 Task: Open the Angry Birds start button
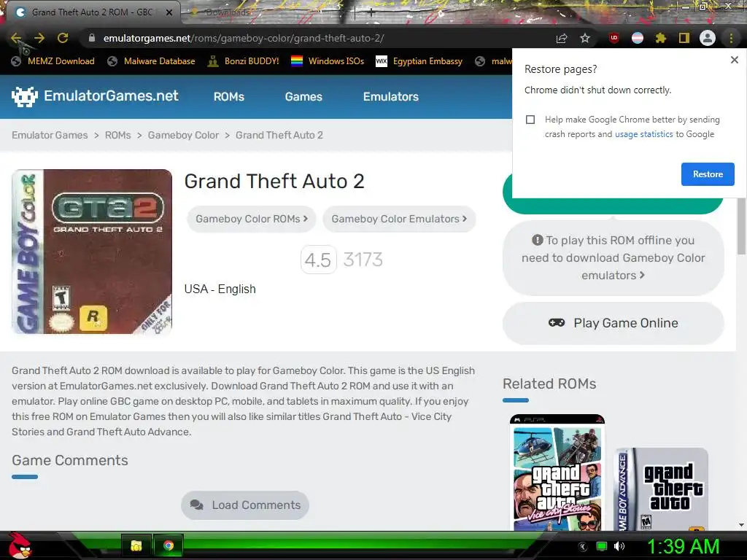(x=20, y=545)
